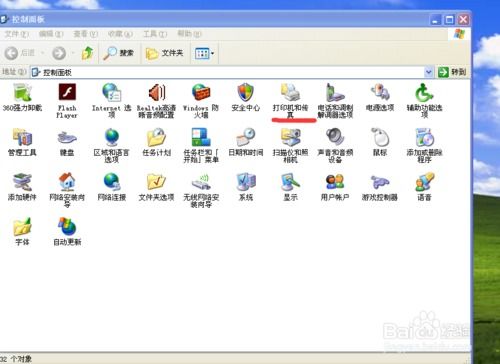Screen dimensions: 500x364
Task: Open 打印机和传真 icon
Action: coord(290,93)
